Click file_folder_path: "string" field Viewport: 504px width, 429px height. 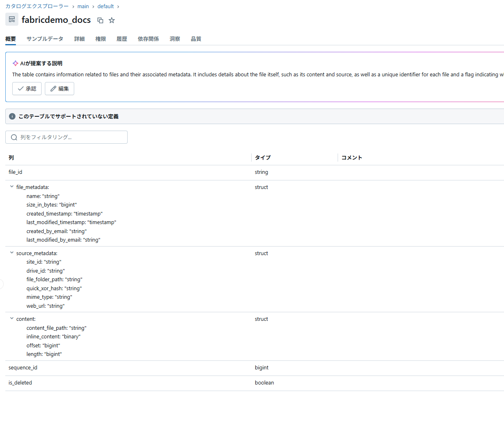[x=55, y=280]
